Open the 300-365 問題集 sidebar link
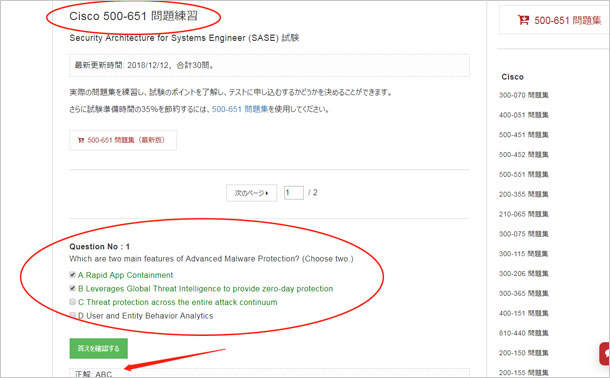Viewport: 610px width, 378px height. (524, 294)
